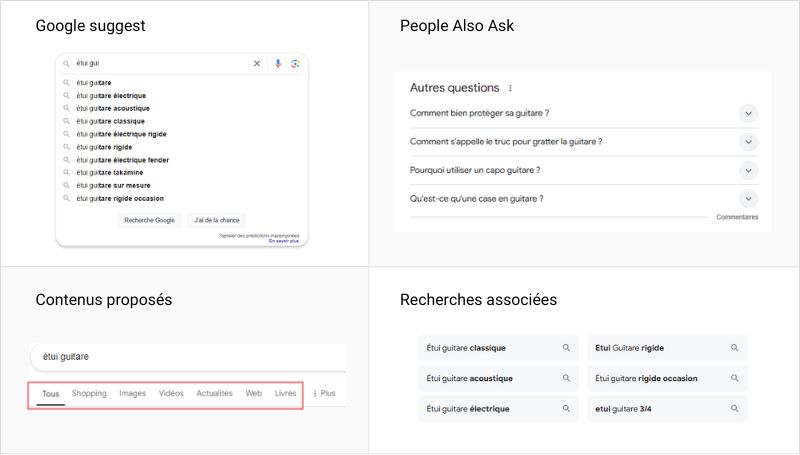The width and height of the screenshot is (800, 455).
Task: Open related search 'Étui guitare électrique'
Action: [498, 409]
